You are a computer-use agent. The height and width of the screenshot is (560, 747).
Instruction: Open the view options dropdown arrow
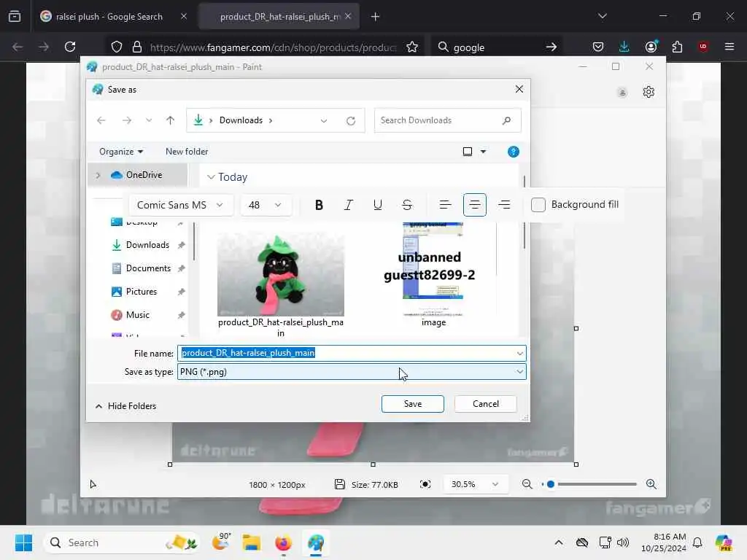[483, 152]
